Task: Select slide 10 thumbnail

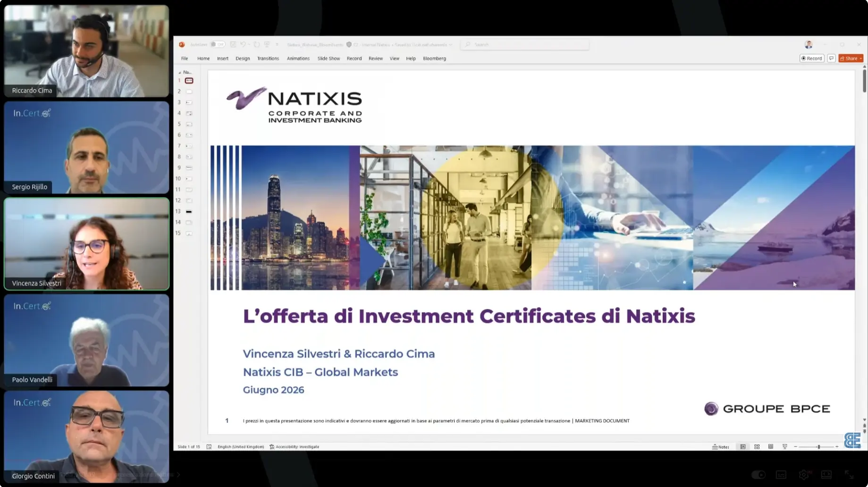Action: point(189,179)
